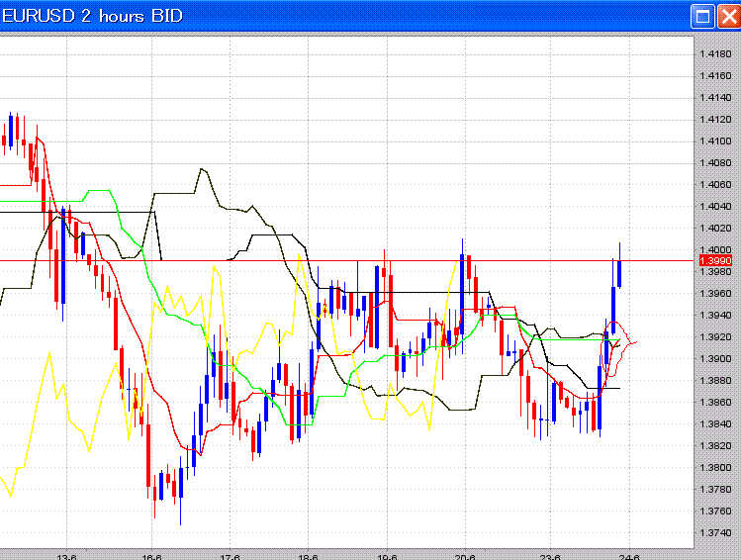Screen dimensions: 741x560
Task: Select the 16-6 date on time axis
Action: click(149, 555)
